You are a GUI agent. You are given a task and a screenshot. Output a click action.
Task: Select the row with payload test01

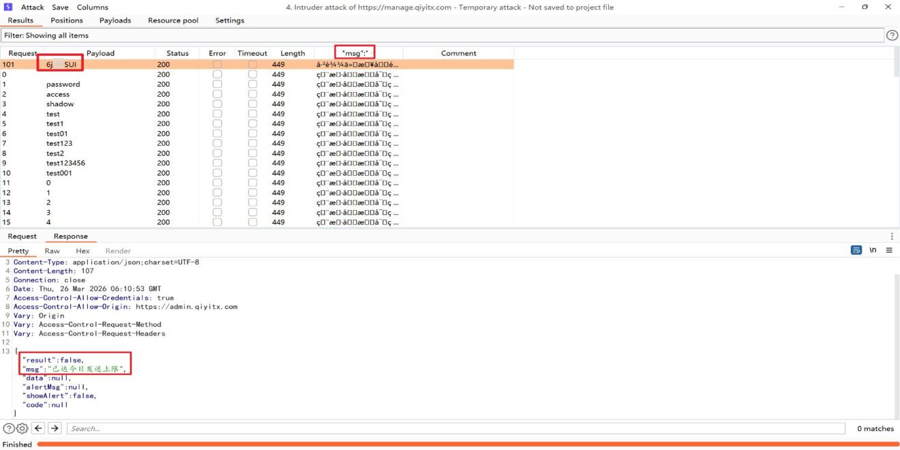(257, 134)
